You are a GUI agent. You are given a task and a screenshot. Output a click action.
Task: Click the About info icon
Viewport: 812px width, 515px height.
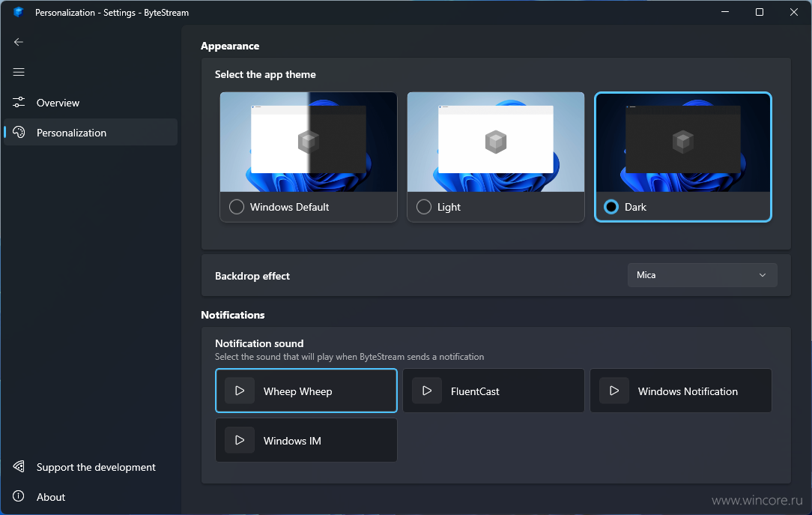(x=19, y=496)
